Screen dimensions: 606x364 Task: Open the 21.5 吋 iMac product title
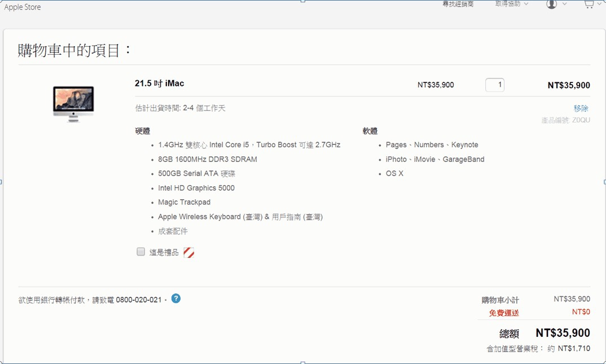point(159,84)
